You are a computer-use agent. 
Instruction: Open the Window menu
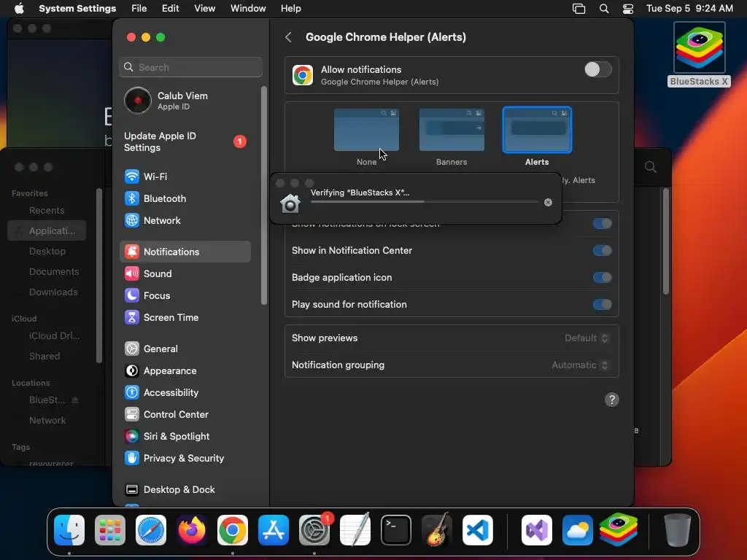click(x=248, y=9)
